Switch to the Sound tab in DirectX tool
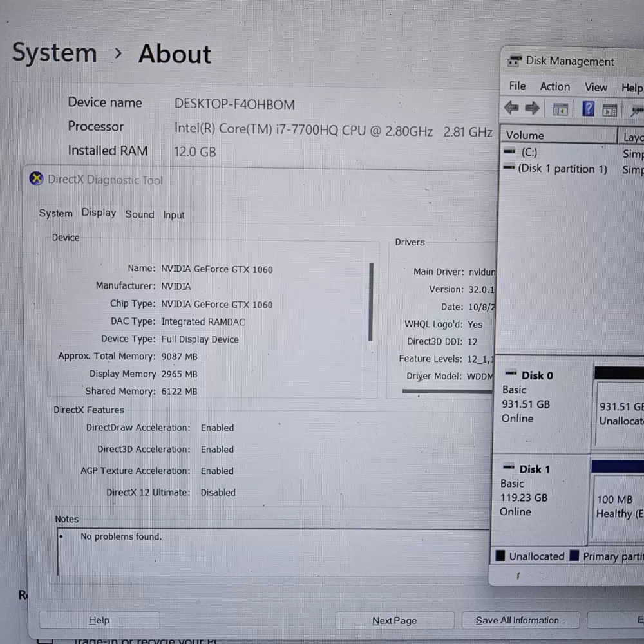The width and height of the screenshot is (644, 644). pos(140,214)
